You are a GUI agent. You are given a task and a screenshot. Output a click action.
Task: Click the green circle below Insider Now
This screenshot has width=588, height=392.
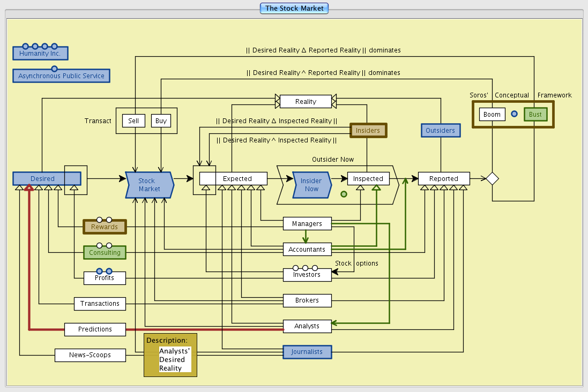coord(344,194)
